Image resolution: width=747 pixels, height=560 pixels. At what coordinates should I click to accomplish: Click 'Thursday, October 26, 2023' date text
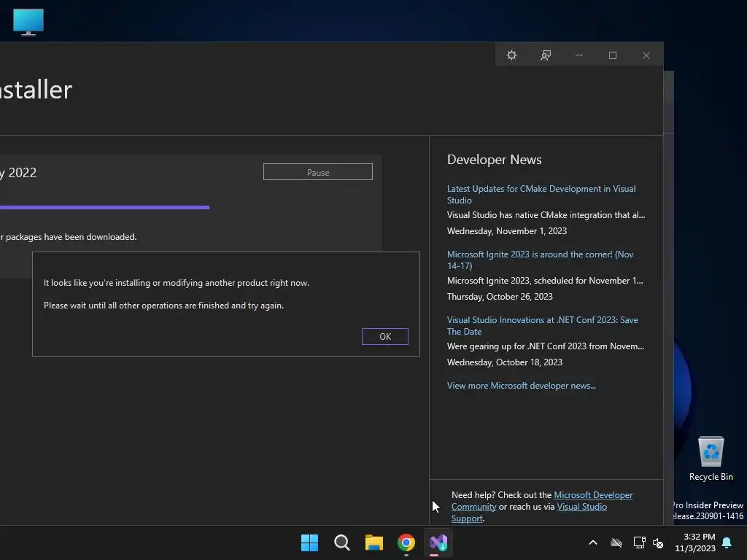500,297
